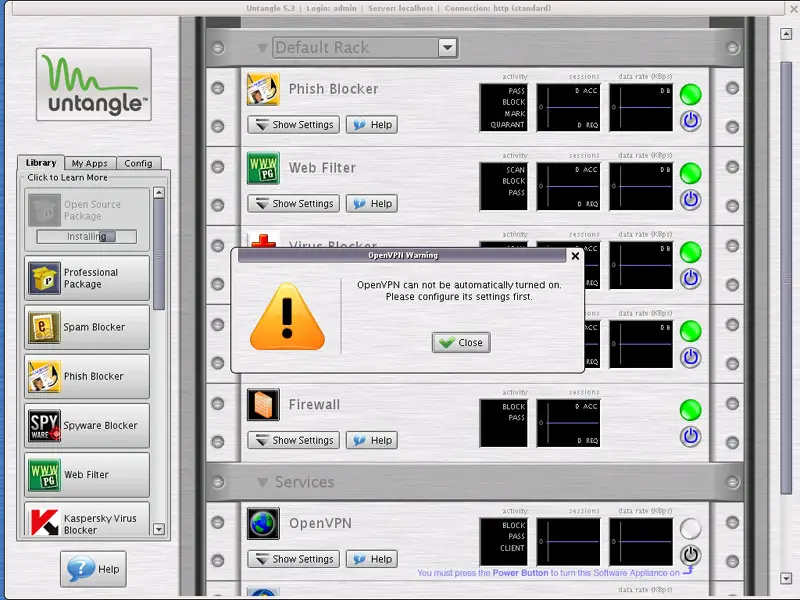This screenshot has width=800, height=600.
Task: Click the rack view scroll-up arrow
Action: 786,34
